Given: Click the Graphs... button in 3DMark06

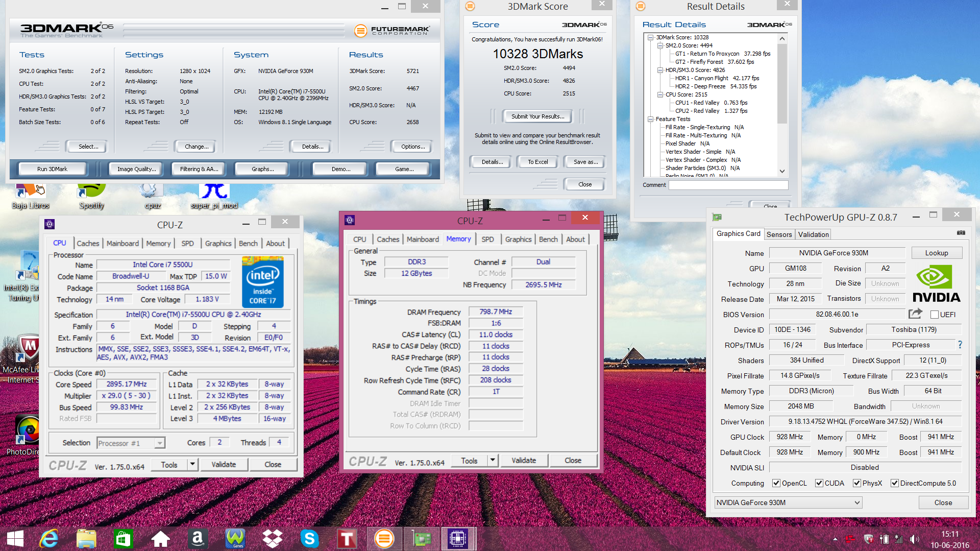Looking at the screenshot, I should (262, 169).
